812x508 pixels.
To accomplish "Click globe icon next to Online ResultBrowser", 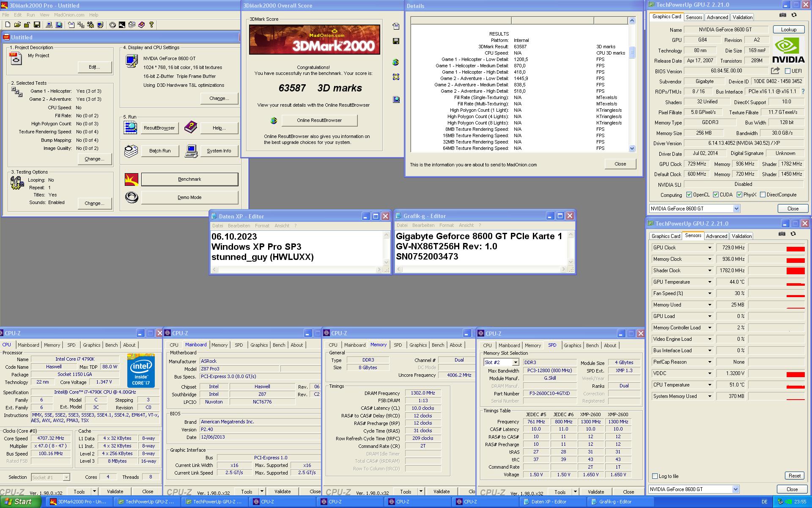I will 274,121.
